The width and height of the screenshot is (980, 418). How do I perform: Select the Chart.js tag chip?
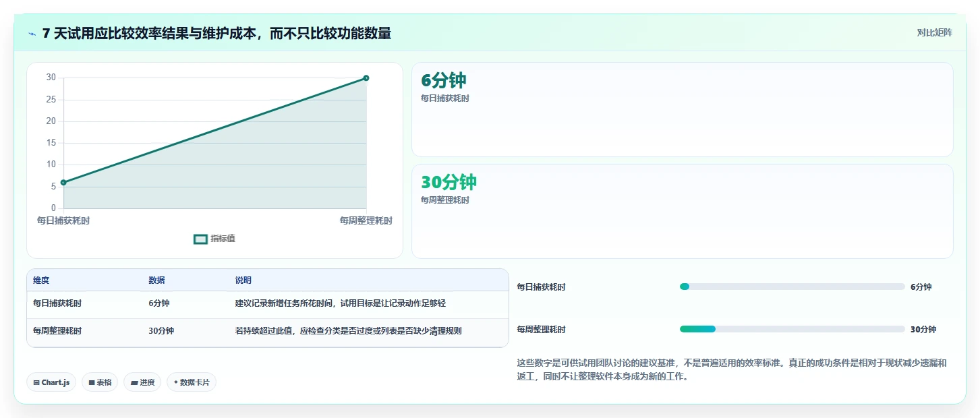point(52,382)
